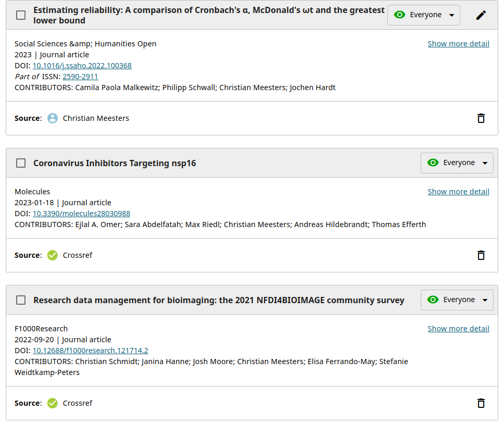Screen dimensions: 504x424
Task: Follow DOI link 10.3390/molecules28030988
Action: coord(81,214)
